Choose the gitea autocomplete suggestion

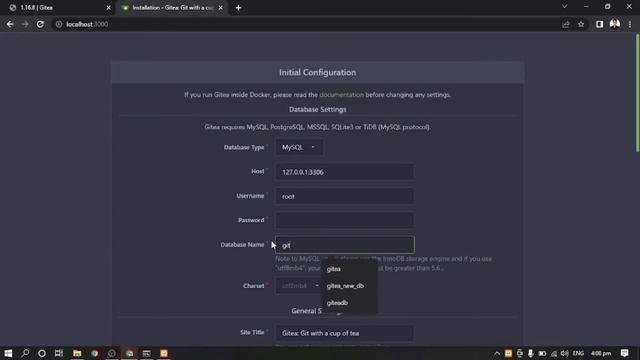click(x=349, y=269)
